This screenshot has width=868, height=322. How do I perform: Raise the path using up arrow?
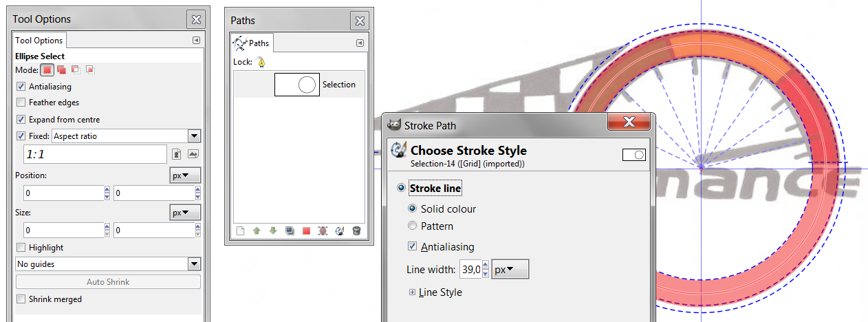point(257,231)
